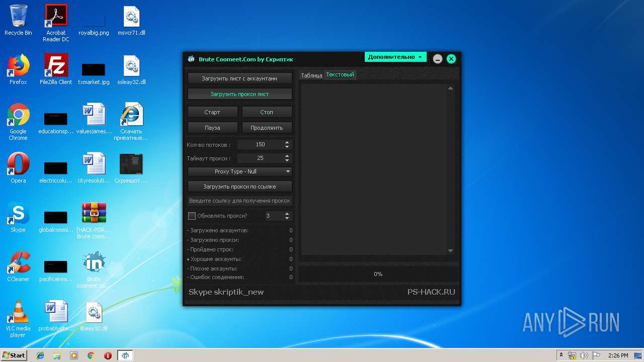This screenshot has height=362, width=644.
Task: Click the 0% progress bar
Action: click(x=378, y=274)
